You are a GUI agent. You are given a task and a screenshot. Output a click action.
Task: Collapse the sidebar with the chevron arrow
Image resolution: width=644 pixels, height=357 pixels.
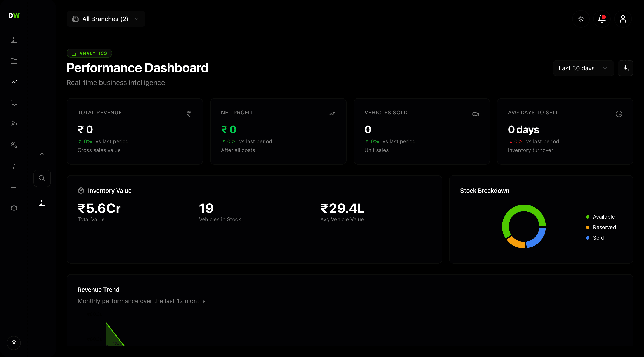pyautogui.click(x=42, y=154)
